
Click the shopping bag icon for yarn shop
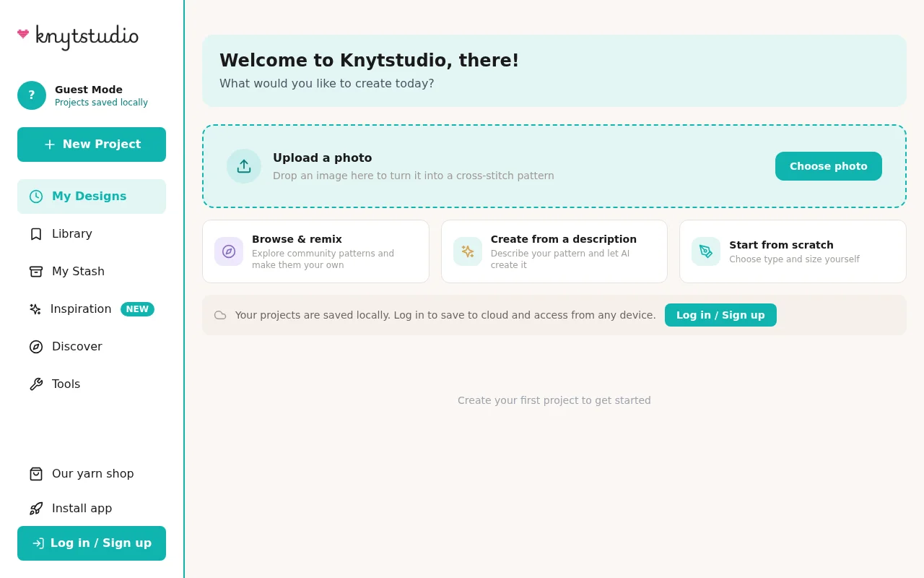coord(36,474)
